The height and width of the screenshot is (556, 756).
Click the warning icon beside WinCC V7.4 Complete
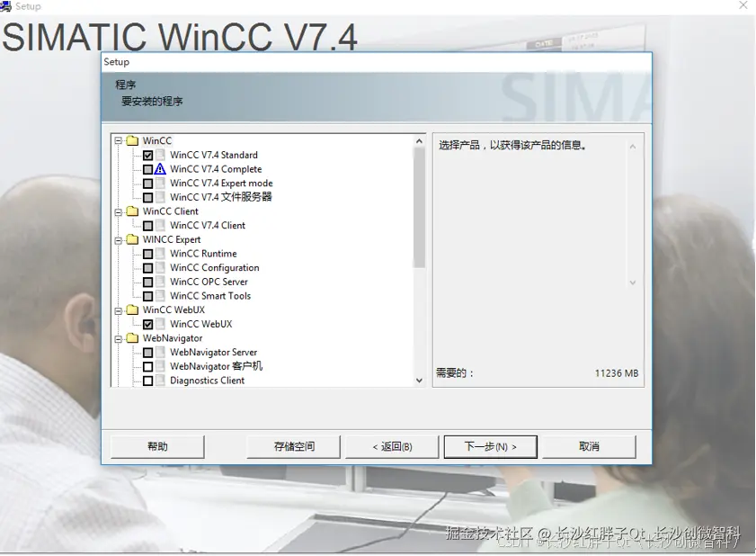point(160,169)
